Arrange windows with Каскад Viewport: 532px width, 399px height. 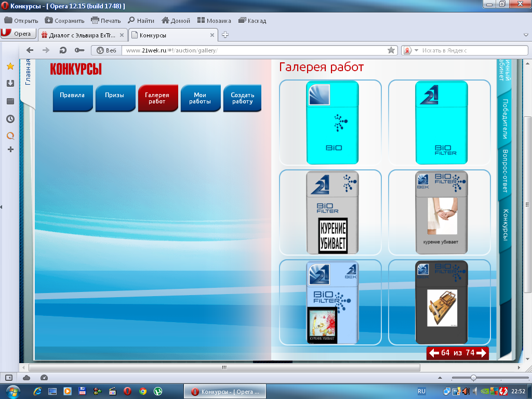252,21
